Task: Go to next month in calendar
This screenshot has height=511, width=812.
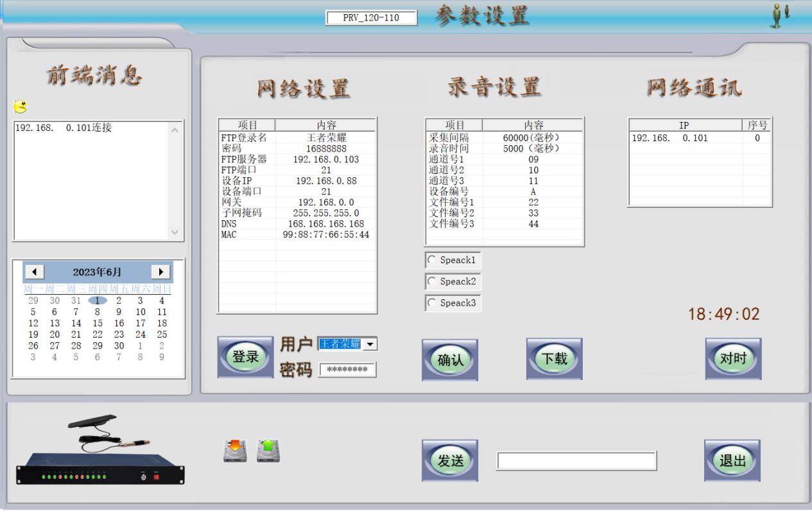Action: tap(161, 272)
